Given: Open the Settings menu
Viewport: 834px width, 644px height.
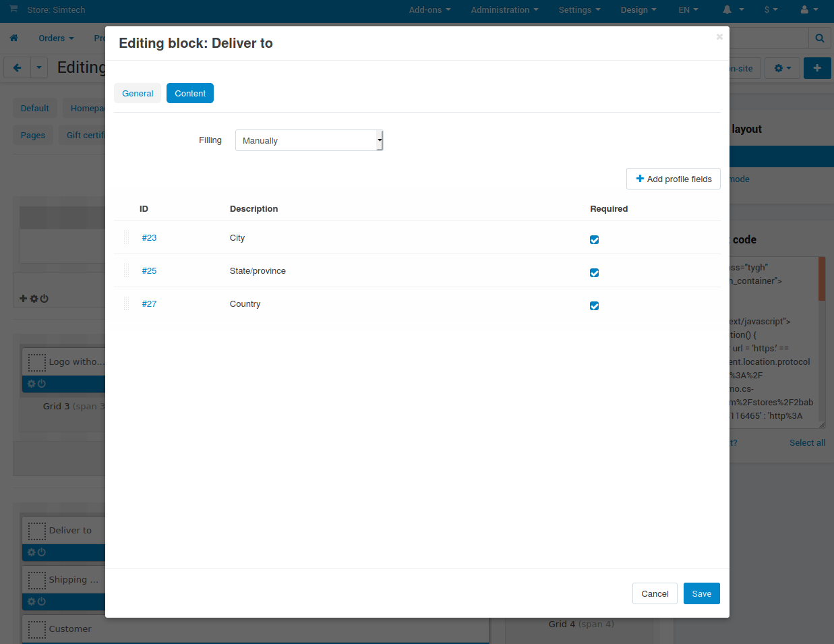Looking at the screenshot, I should point(579,10).
